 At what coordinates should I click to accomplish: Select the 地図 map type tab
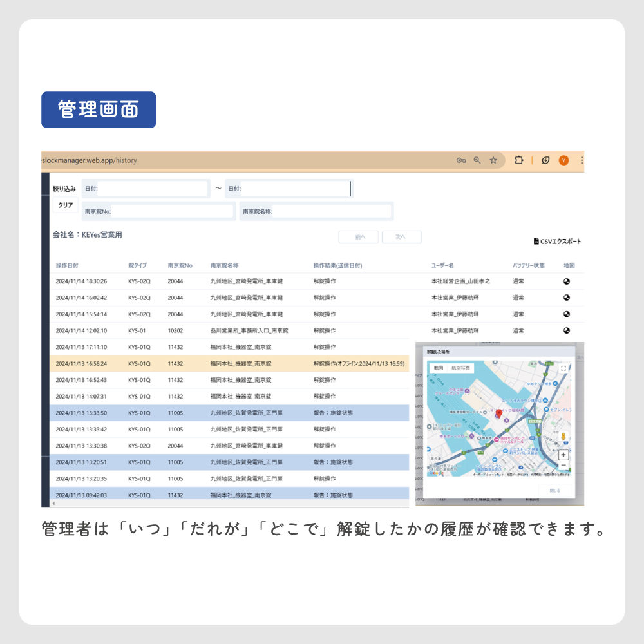439,368
